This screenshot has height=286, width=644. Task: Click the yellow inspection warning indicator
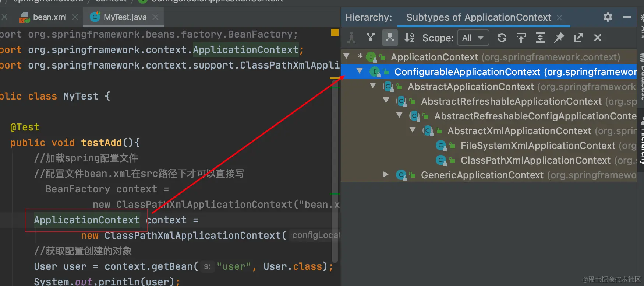[x=335, y=32]
